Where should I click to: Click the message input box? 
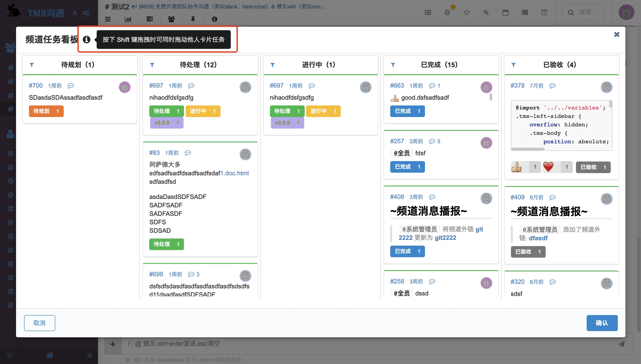(368, 344)
